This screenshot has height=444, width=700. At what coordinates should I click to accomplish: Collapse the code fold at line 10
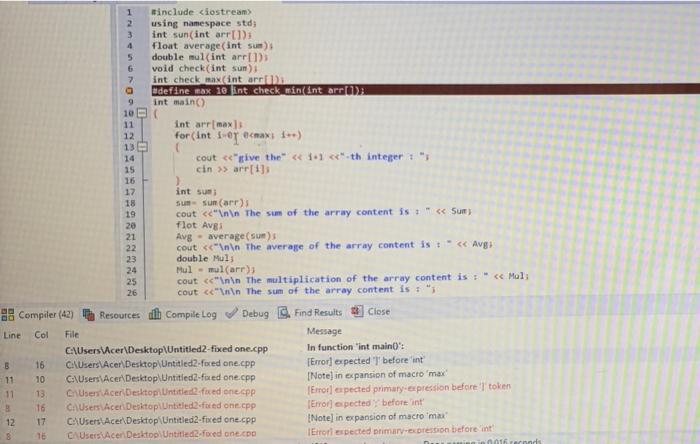pyautogui.click(x=142, y=113)
